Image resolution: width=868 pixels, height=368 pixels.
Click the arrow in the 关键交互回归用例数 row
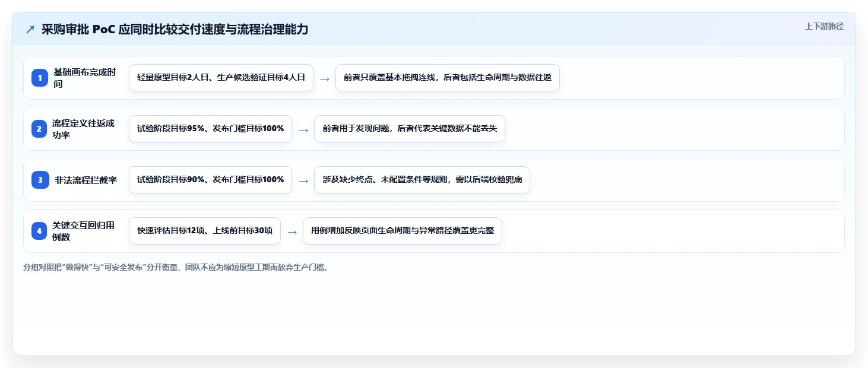292,231
